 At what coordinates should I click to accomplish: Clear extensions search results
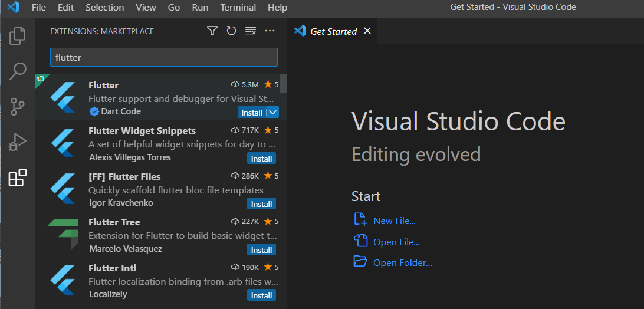pyautogui.click(x=251, y=31)
